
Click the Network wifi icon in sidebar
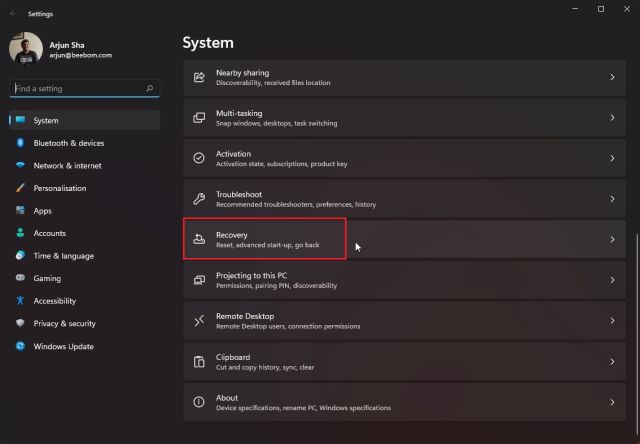20,165
